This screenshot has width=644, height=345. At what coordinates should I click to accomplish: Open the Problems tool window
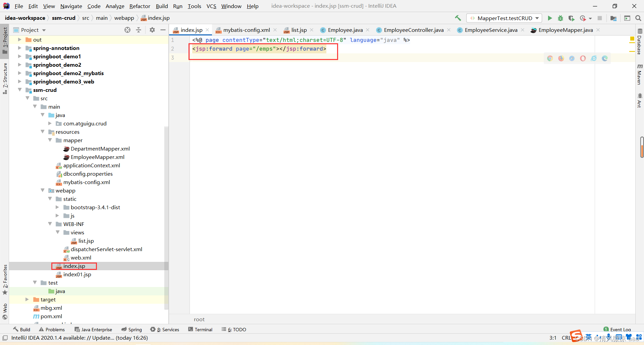coord(52,330)
